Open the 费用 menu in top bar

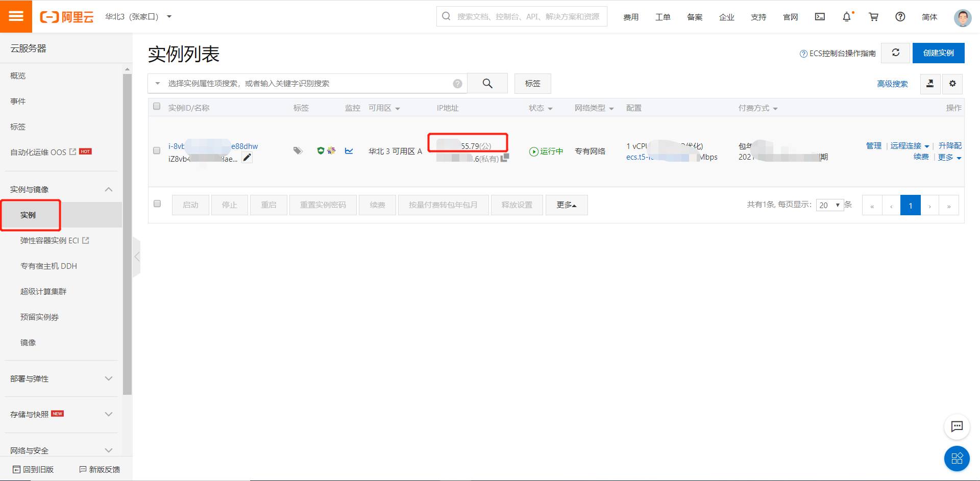631,17
